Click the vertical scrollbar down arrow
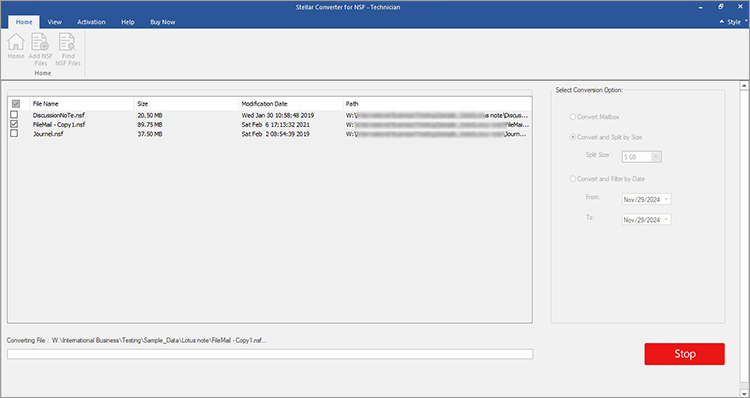The height and width of the screenshot is (398, 750). pos(744,394)
